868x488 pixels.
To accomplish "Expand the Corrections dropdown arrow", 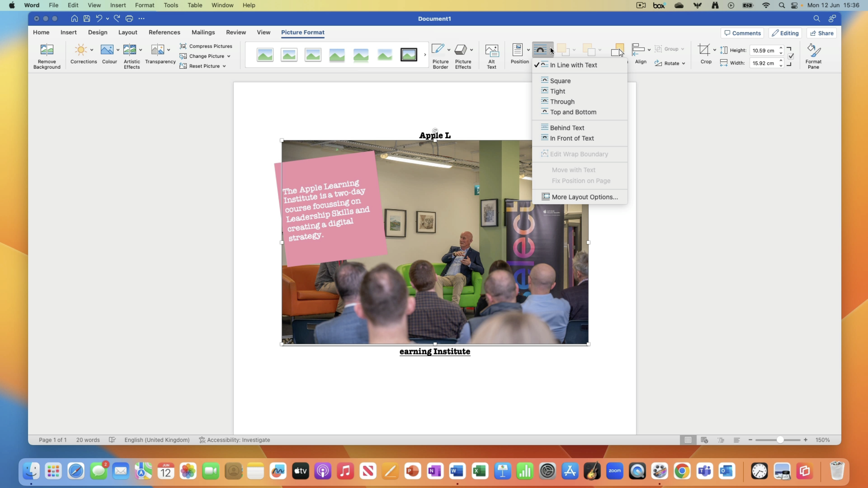I will pos(92,50).
